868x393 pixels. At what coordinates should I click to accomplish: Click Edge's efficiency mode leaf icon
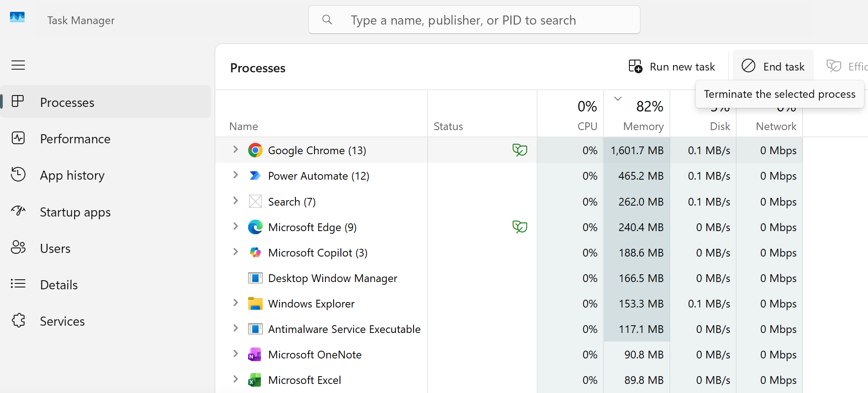520,227
